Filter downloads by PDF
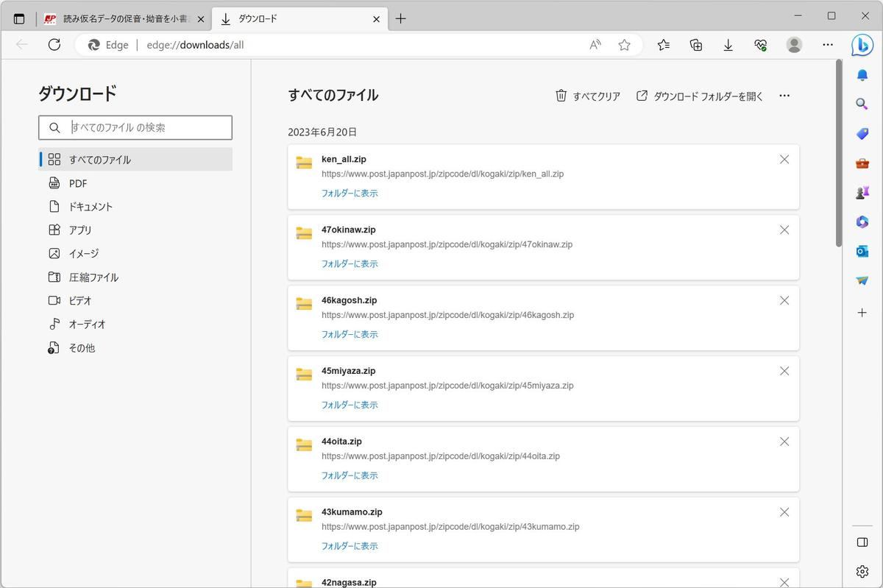Viewport: 883px width, 588px height. pyautogui.click(x=135, y=183)
